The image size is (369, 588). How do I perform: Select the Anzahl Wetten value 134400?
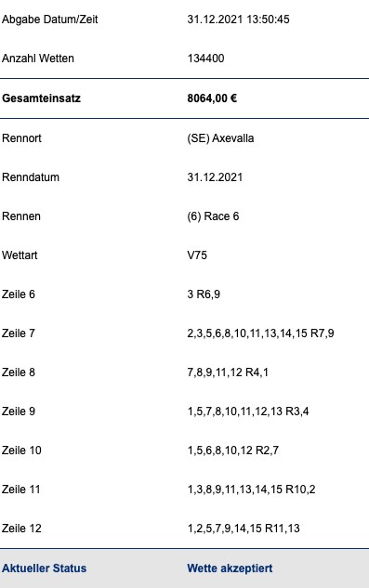[205, 59]
